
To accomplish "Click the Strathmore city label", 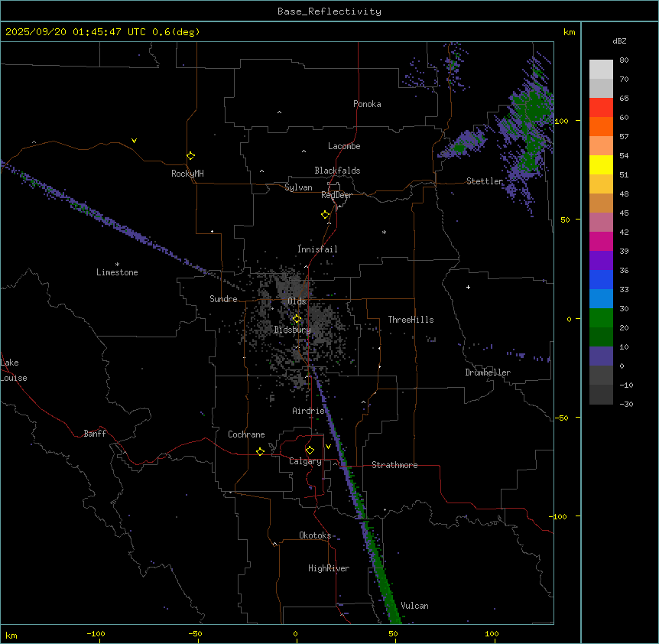I will [x=394, y=465].
